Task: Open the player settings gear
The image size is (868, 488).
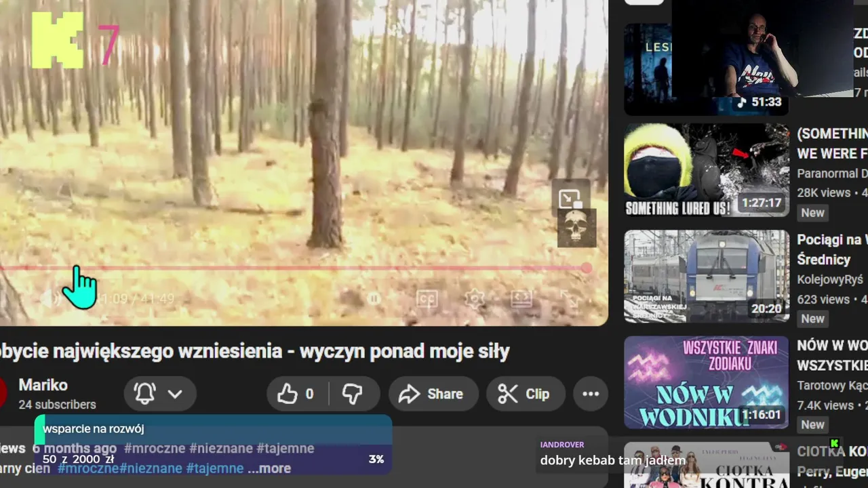Action: 475,299
